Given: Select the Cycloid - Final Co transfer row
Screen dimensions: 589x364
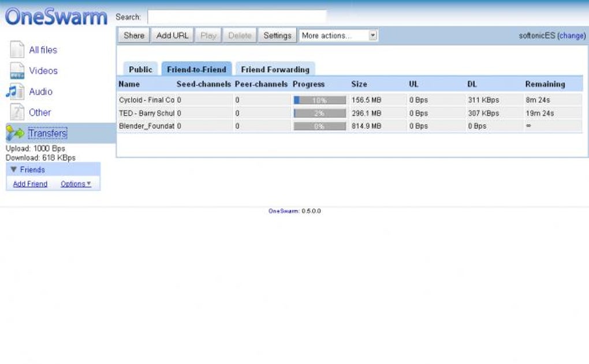Looking at the screenshot, I should coord(350,100).
